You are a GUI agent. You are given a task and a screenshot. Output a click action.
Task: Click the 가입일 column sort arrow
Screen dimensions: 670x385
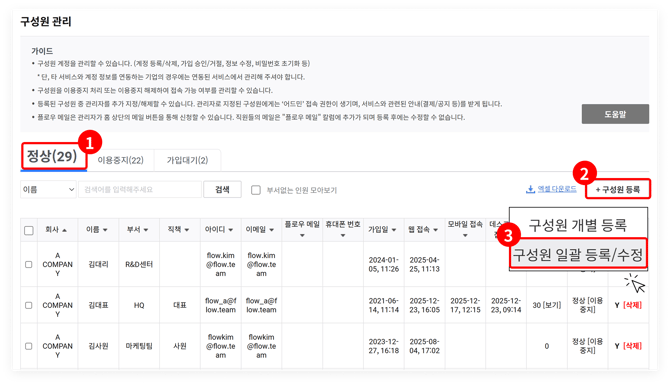[x=394, y=230]
